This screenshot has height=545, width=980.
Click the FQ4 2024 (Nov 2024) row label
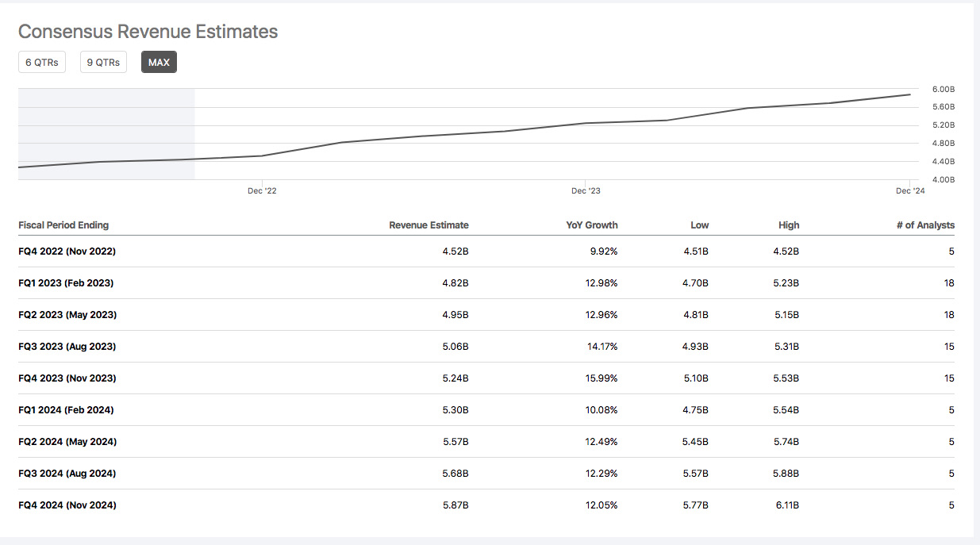coord(67,505)
